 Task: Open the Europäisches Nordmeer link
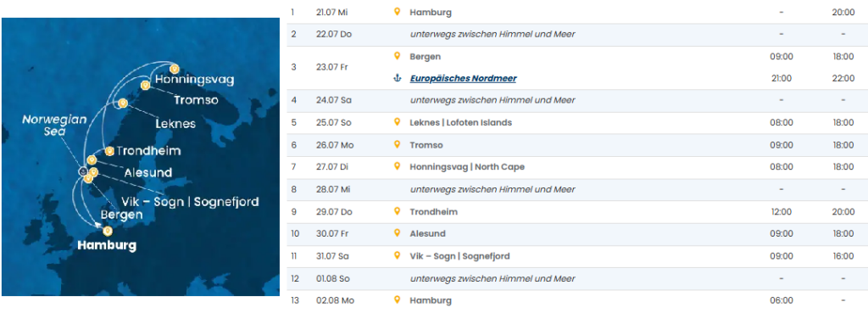pos(464,78)
